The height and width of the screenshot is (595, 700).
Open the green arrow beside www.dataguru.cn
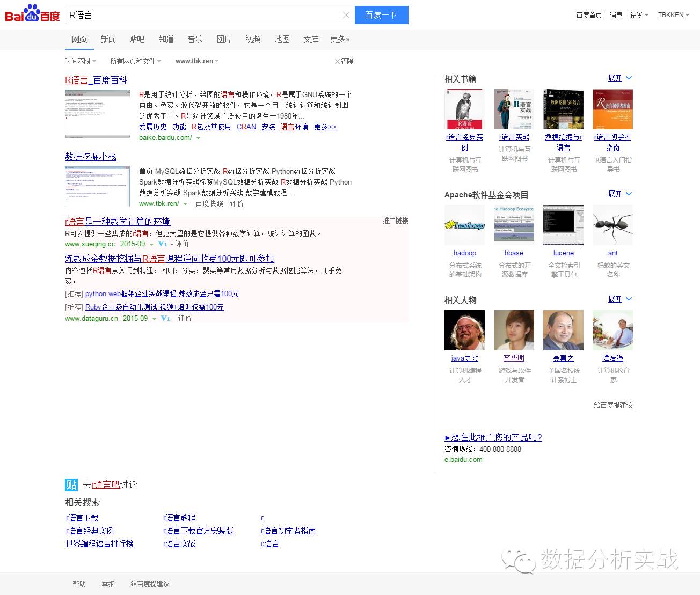click(x=154, y=319)
